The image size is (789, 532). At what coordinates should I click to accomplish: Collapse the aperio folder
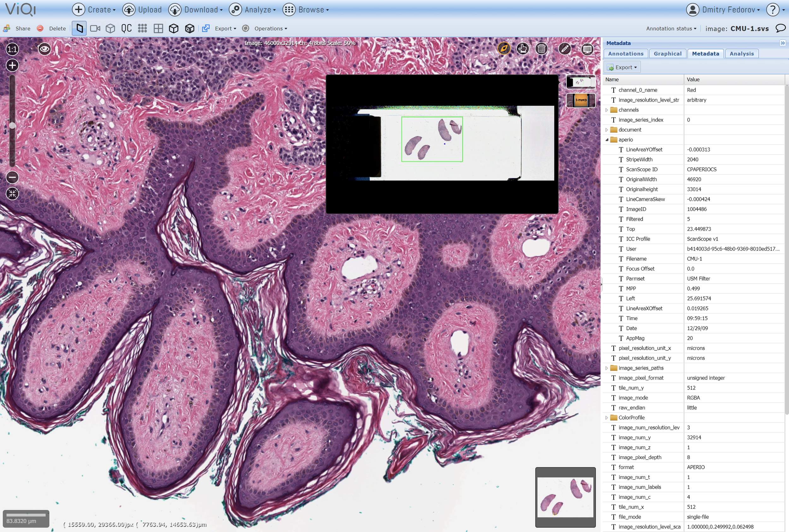click(x=606, y=139)
